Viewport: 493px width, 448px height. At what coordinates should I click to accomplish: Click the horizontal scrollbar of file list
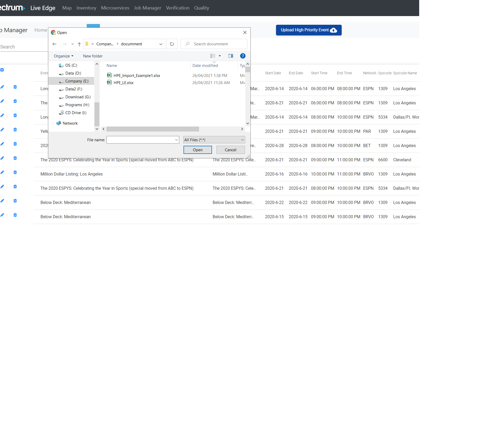click(153, 129)
